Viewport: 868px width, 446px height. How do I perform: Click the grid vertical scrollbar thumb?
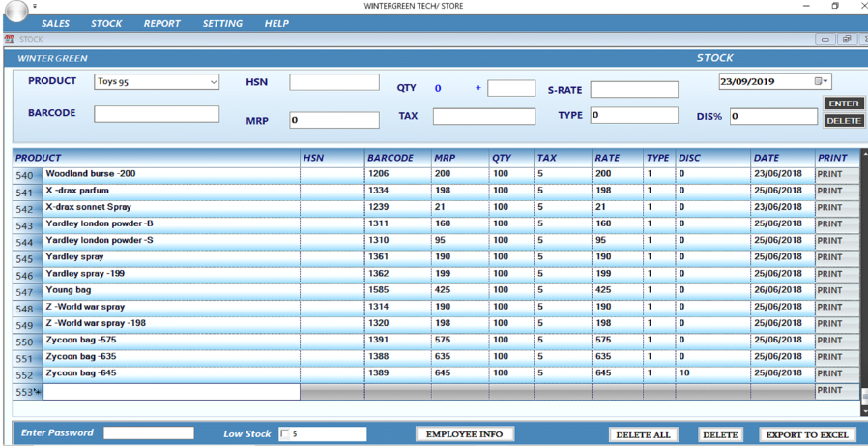[x=865, y=396]
